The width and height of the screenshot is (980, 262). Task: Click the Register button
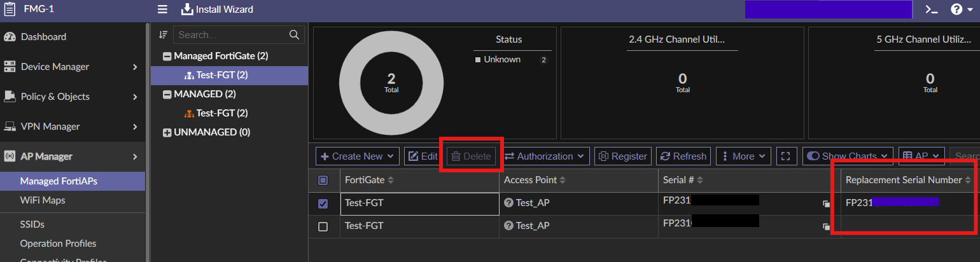coord(623,156)
